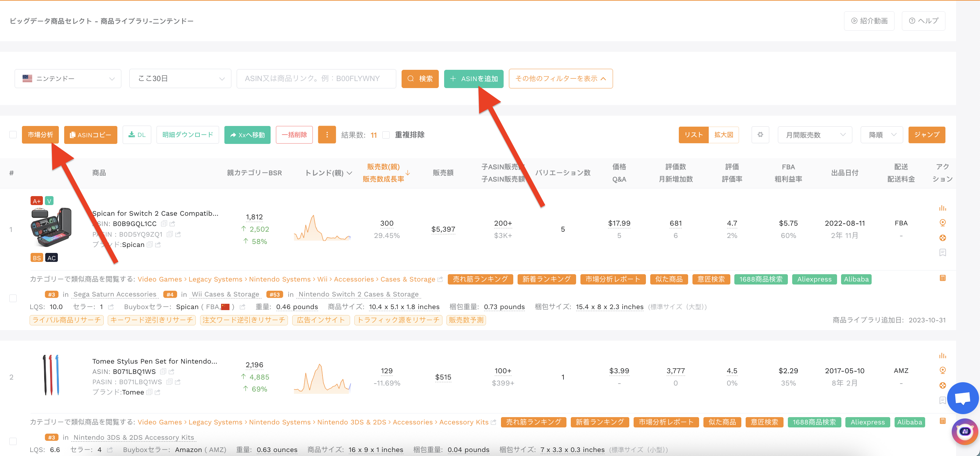Click the notes icon in Spican row
980x456 pixels.
[942, 253]
